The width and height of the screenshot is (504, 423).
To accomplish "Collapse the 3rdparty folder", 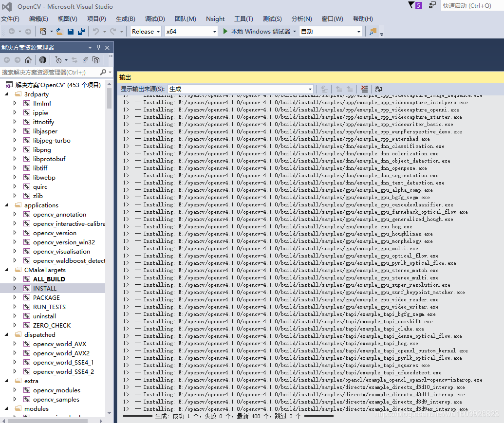I will [6, 94].
